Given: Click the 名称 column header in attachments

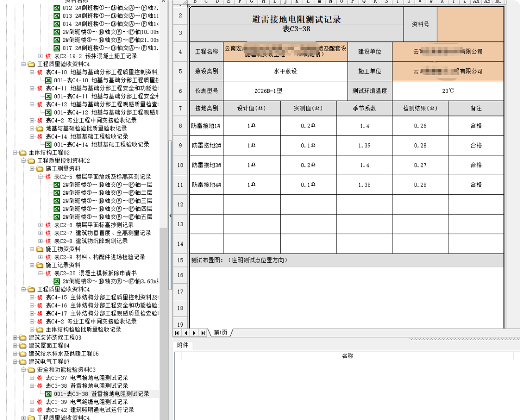Looking at the screenshot, I should pyautogui.click(x=347, y=356).
